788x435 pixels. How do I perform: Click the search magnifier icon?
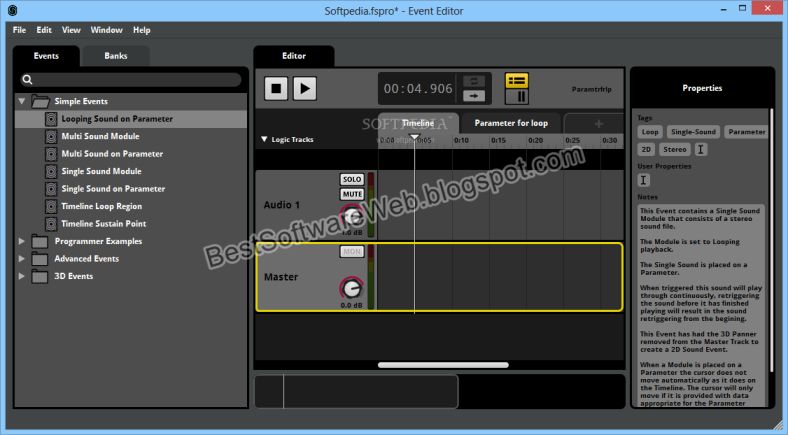click(x=28, y=79)
